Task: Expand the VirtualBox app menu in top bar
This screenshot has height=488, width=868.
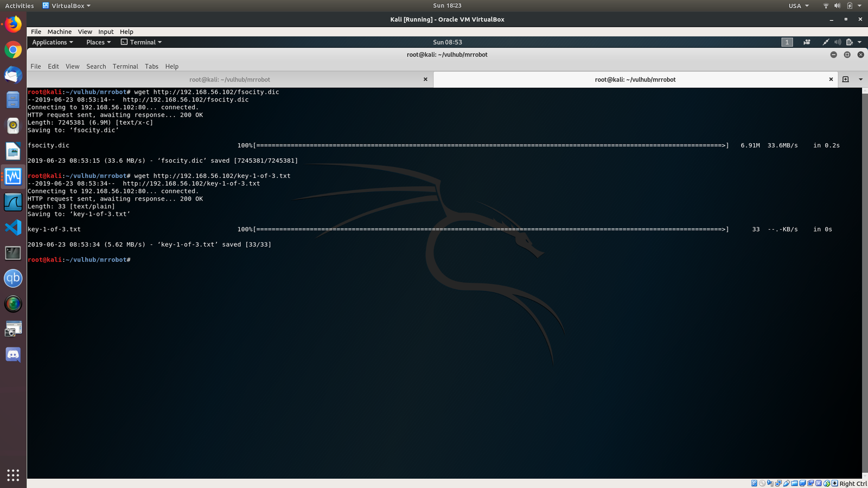Action: coord(67,5)
